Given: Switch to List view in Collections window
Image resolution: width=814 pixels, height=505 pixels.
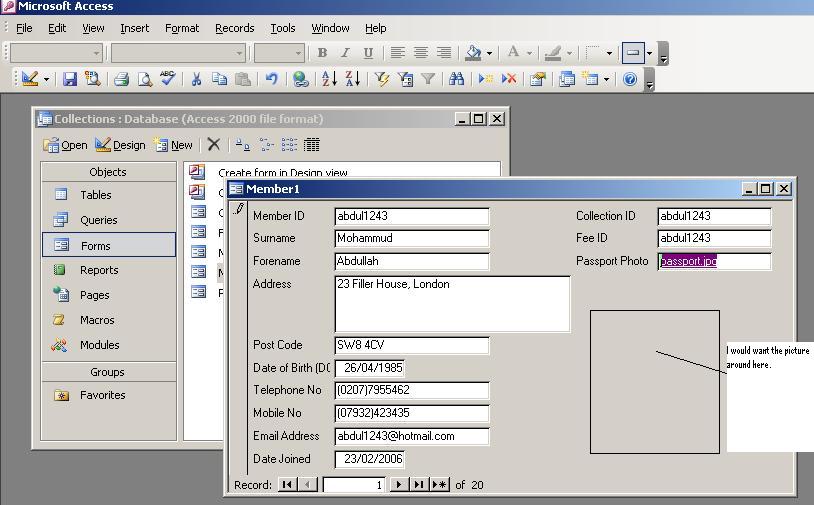Looking at the screenshot, I should click(289, 145).
